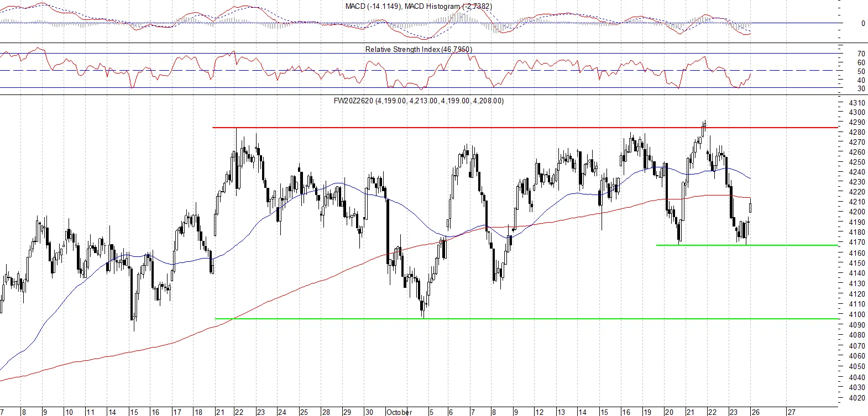Click the 4020 price axis label
Screen dimensions: 868x416
(857, 398)
